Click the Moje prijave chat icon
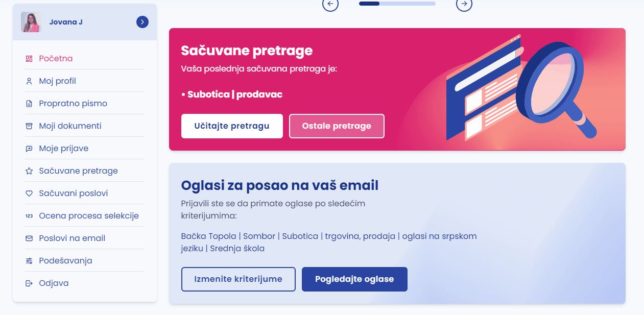 click(29, 149)
